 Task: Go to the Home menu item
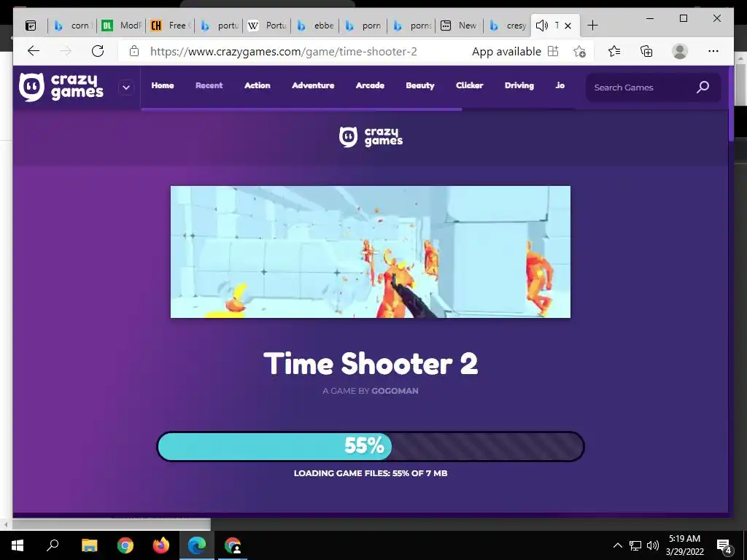point(163,86)
